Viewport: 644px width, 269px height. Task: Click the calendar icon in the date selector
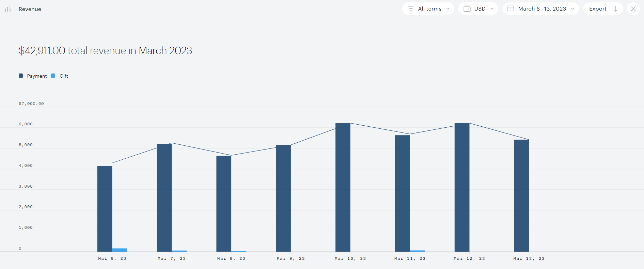[511, 9]
